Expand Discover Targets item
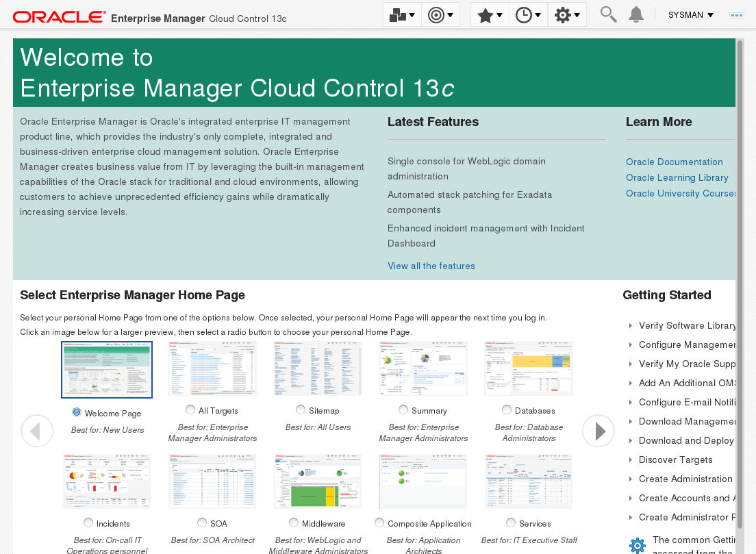The height and width of the screenshot is (554, 756). (631, 460)
